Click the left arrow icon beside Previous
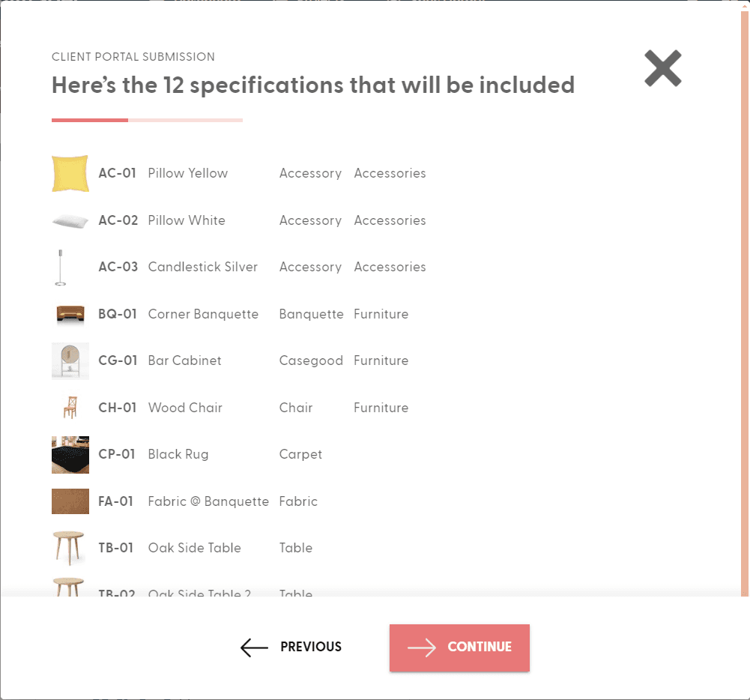This screenshot has height=700, width=750. (x=253, y=647)
